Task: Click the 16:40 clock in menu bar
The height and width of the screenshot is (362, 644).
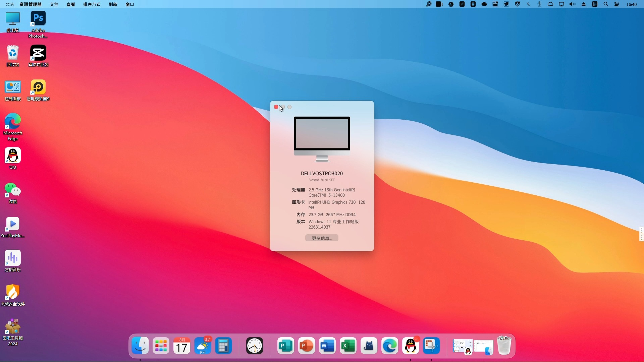Action: [632, 4]
